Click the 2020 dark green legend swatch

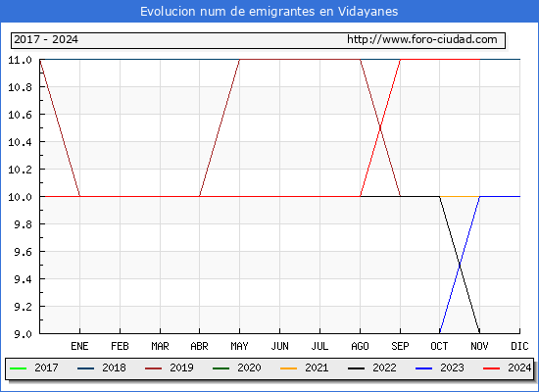pos(221,368)
